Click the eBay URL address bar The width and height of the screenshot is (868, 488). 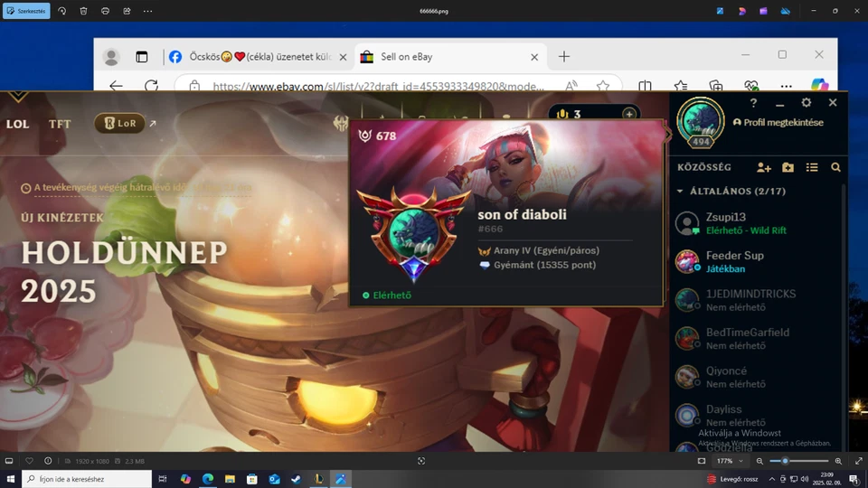tap(378, 87)
